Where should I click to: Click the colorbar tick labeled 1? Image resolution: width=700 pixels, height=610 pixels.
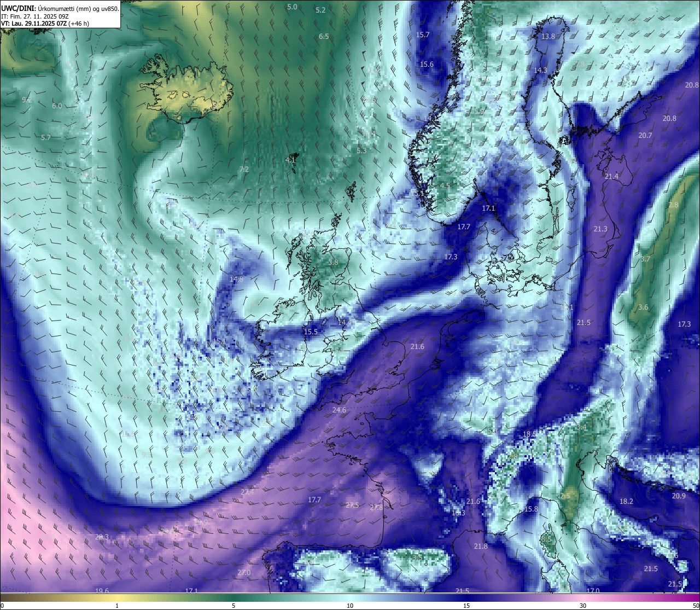[116, 606]
